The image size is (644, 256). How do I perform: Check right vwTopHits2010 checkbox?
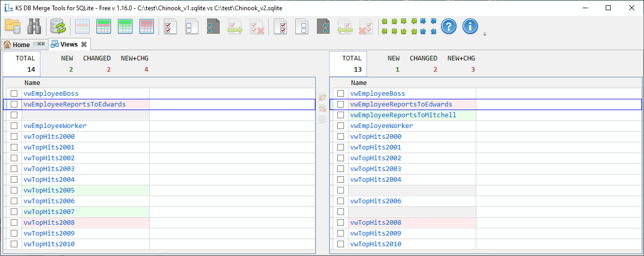[340, 244]
